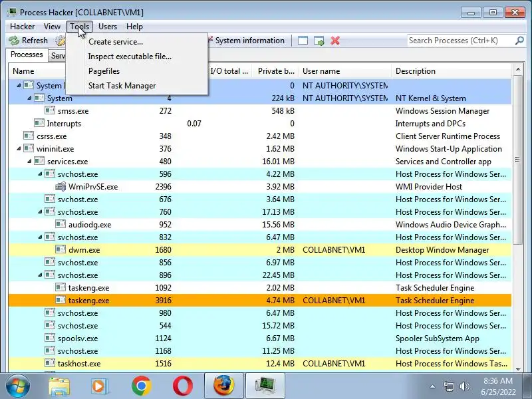Collapse svchost.exe PID 832 node

coord(40,237)
